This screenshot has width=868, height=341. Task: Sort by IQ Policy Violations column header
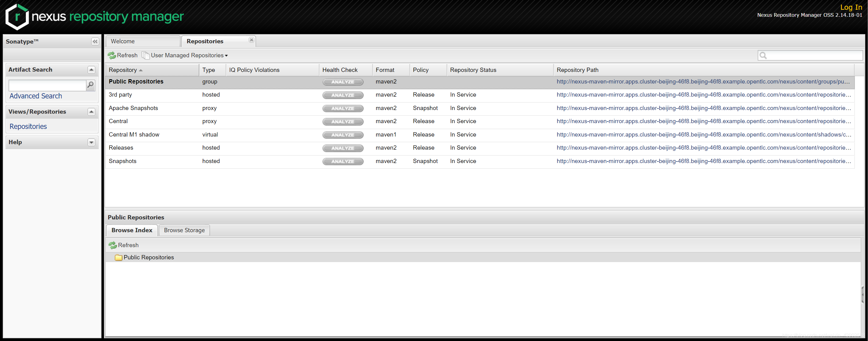pyautogui.click(x=272, y=70)
